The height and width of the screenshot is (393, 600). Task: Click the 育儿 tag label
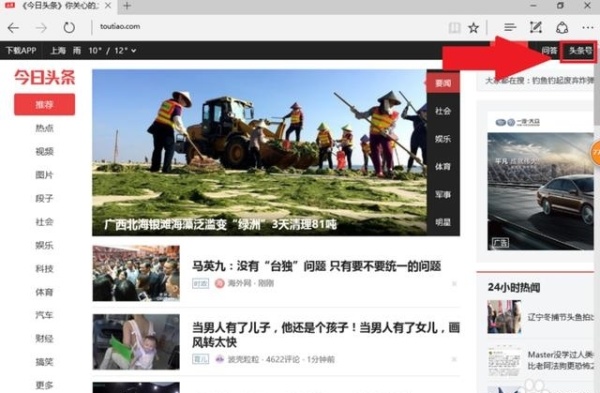201,359
